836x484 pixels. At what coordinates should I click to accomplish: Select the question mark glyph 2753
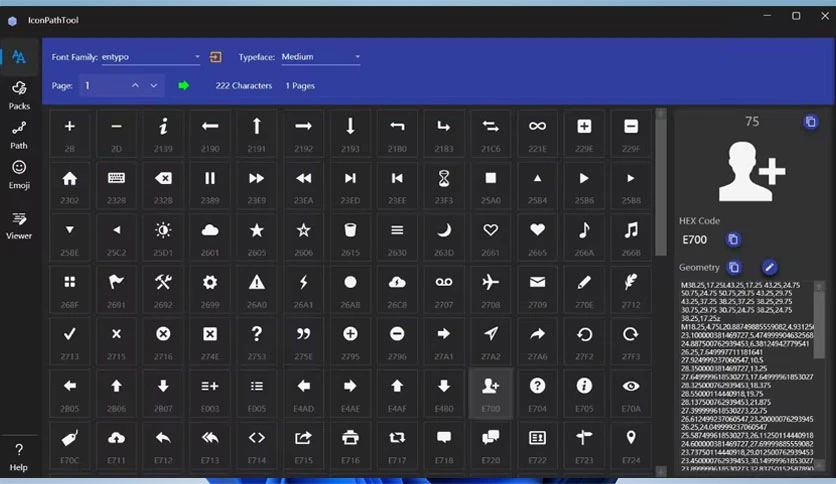[x=256, y=341]
